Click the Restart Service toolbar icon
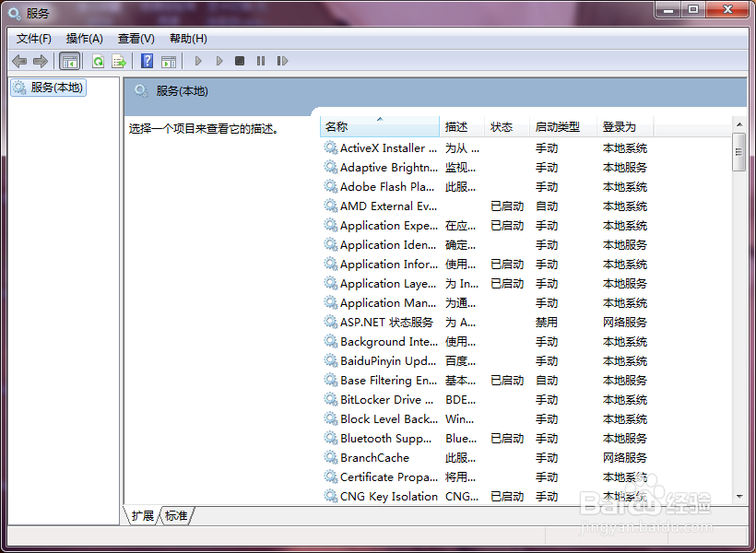Viewport: 756px width, 553px height. [282, 61]
